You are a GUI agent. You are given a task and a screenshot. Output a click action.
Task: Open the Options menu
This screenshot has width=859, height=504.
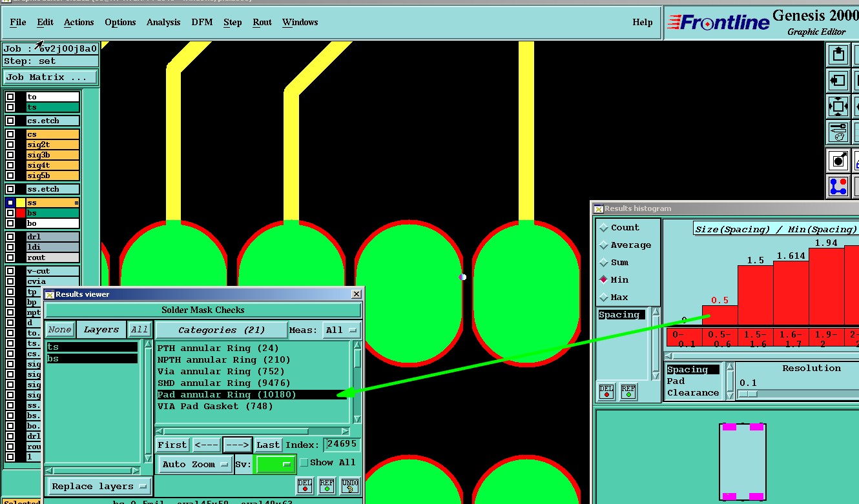tap(120, 22)
